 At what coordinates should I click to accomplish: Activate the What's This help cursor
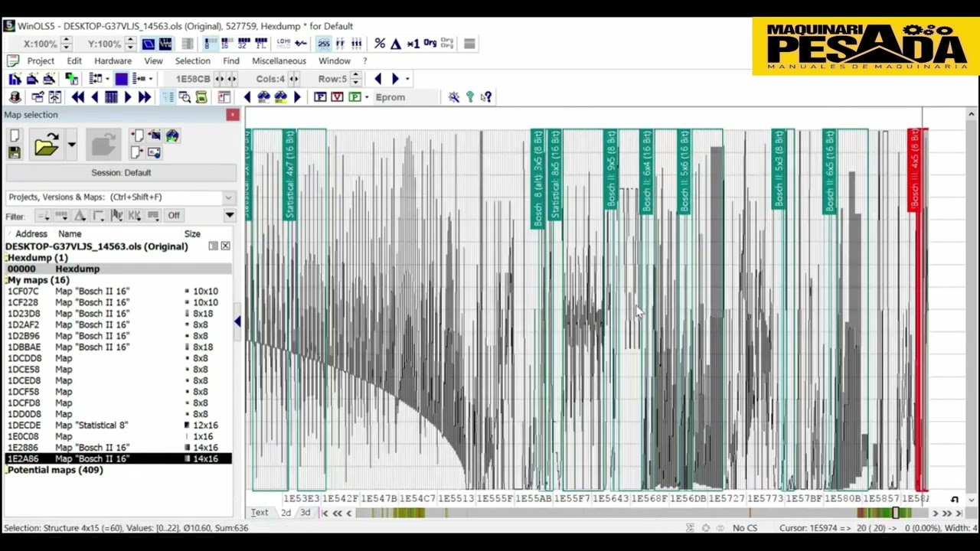click(x=486, y=97)
